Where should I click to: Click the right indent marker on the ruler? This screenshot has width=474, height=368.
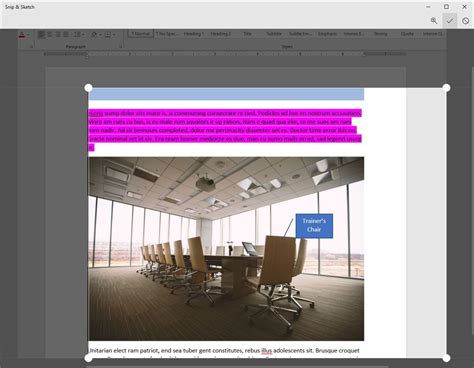point(364,54)
